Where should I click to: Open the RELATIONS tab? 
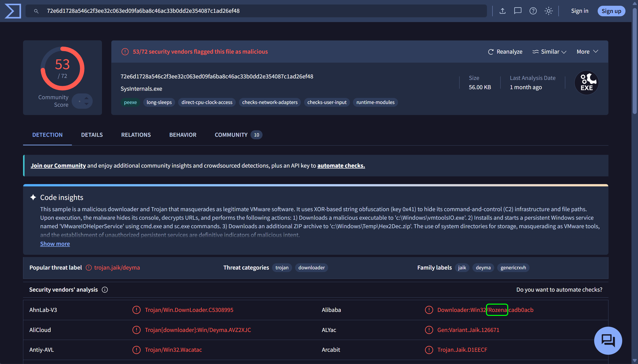(136, 135)
